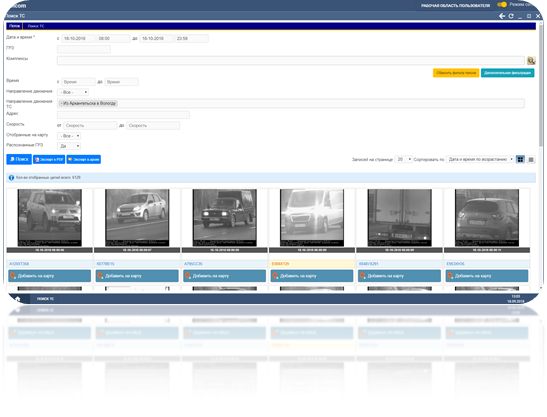Screen dimensions: 547x417
Task: Open the records-per-page dropdown showing 20
Action: (404, 159)
